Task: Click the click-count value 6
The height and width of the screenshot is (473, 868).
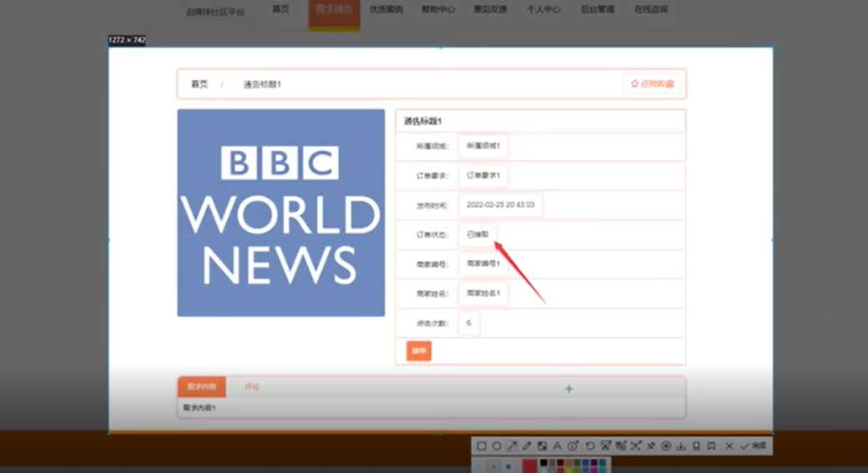Action: [x=469, y=323]
